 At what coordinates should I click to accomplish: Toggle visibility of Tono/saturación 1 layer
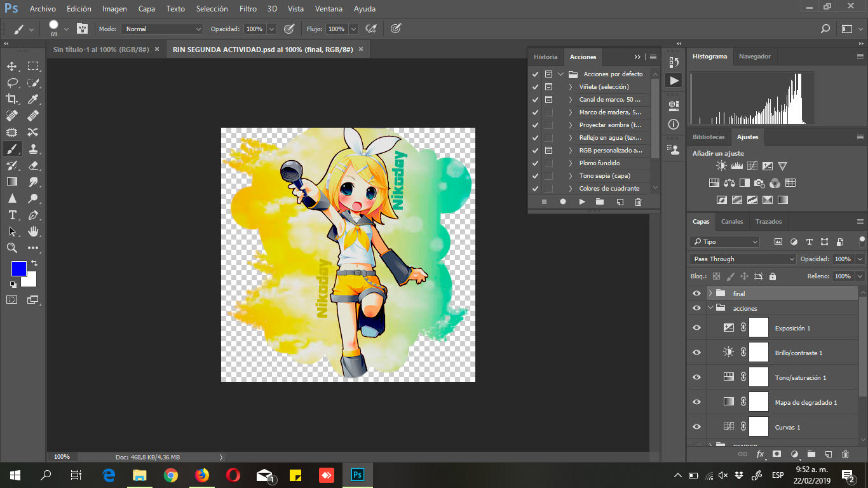tap(696, 377)
